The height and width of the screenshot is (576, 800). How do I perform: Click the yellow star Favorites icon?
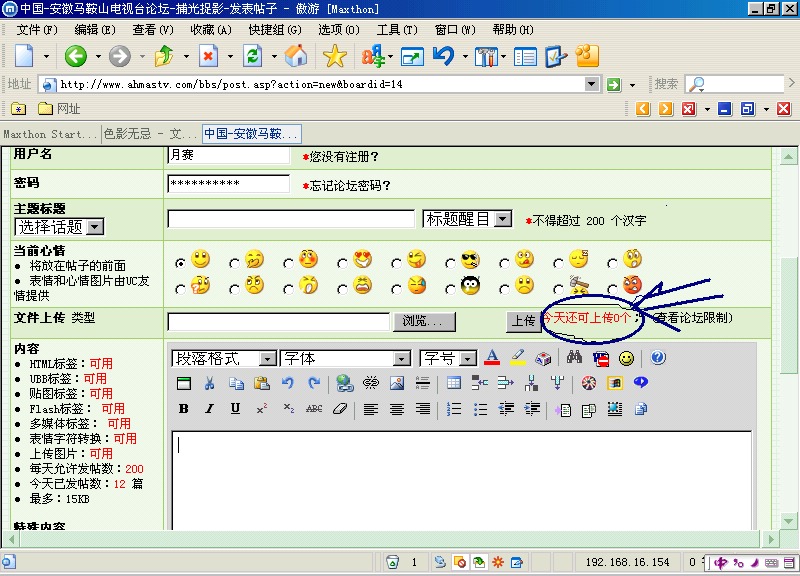point(334,56)
